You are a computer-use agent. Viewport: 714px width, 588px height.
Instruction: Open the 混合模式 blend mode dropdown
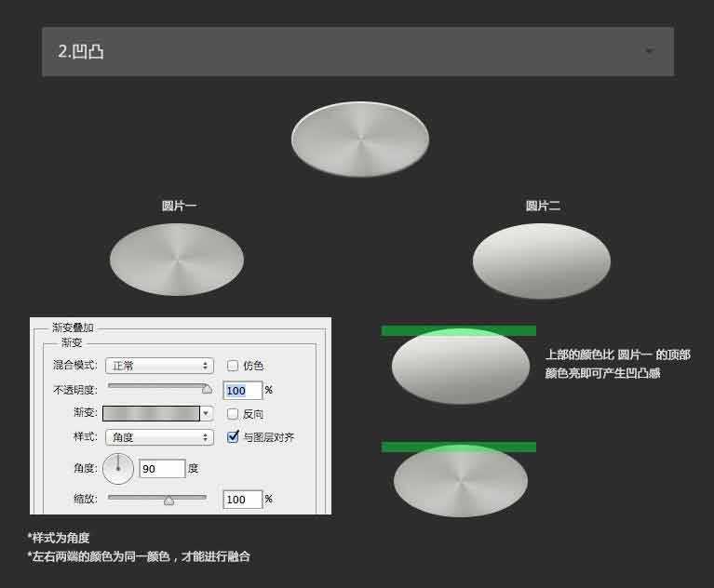click(x=158, y=366)
